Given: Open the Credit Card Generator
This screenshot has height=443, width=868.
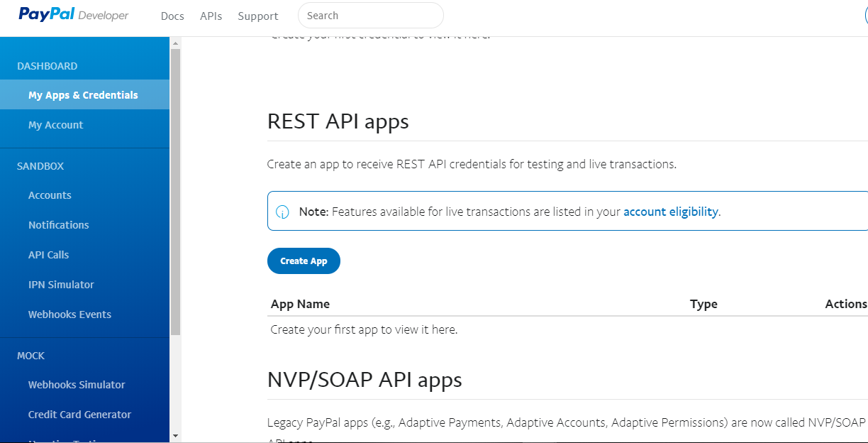Looking at the screenshot, I should 79,415.
